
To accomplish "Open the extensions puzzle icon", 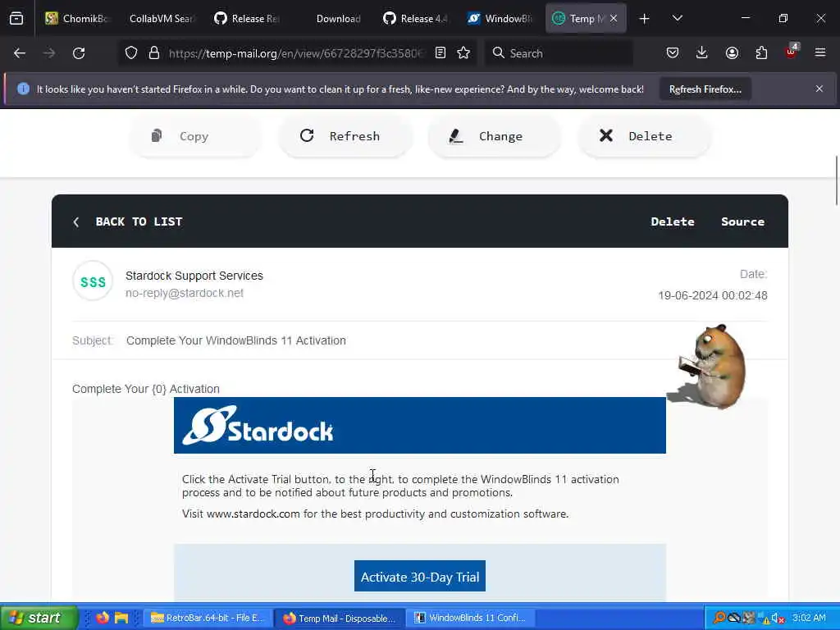I will pyautogui.click(x=761, y=52).
